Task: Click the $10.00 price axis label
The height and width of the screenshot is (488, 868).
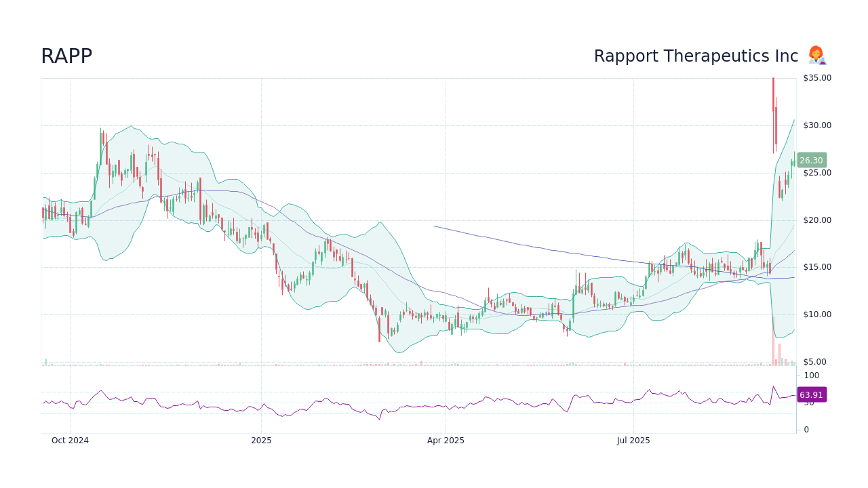Action: point(817,314)
